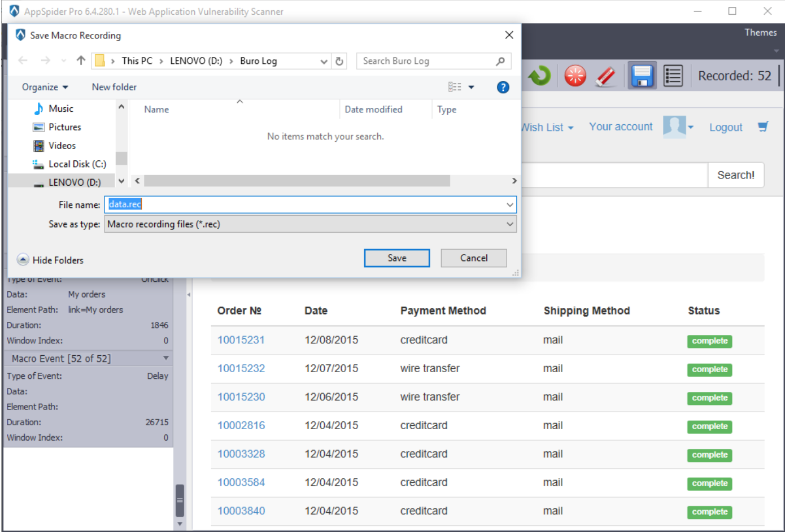Change the view layout icon
Image resolution: width=785 pixels, height=532 pixels.
click(455, 87)
